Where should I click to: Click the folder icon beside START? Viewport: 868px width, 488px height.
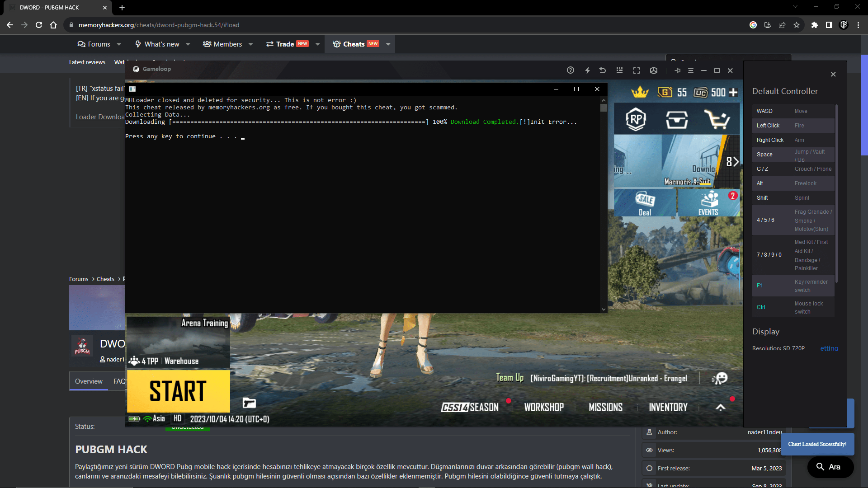click(249, 403)
